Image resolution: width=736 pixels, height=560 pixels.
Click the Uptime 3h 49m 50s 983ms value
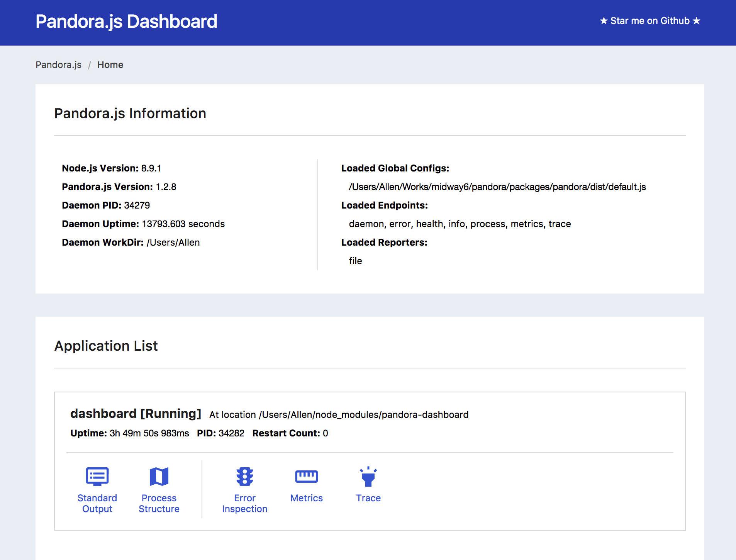(149, 433)
